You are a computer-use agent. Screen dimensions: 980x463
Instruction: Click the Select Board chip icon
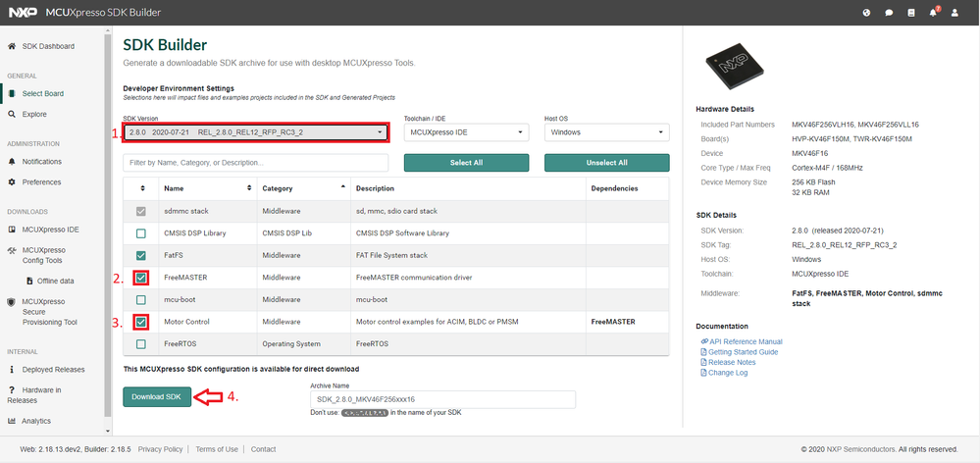[x=11, y=94]
